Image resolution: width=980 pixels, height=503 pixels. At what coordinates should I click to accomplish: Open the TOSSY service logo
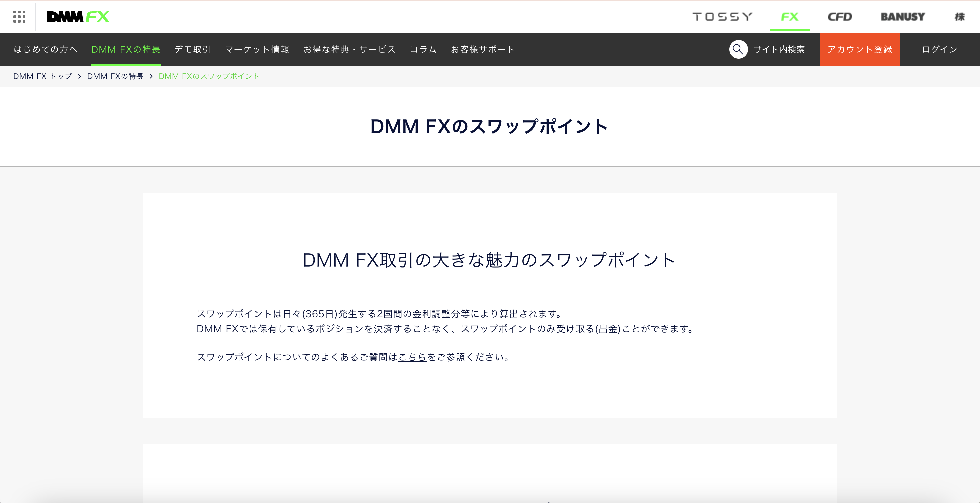pyautogui.click(x=722, y=17)
